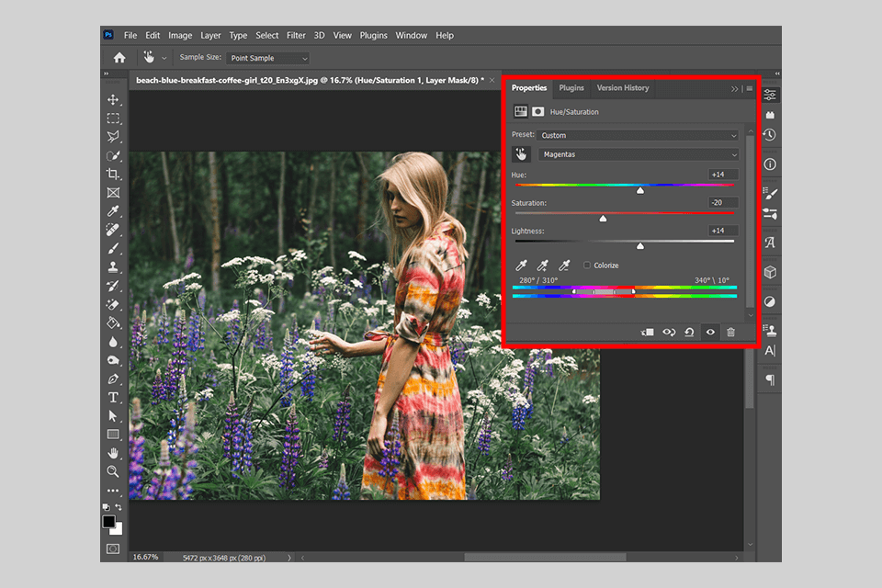
Task: Open the Image menu
Action: click(180, 36)
